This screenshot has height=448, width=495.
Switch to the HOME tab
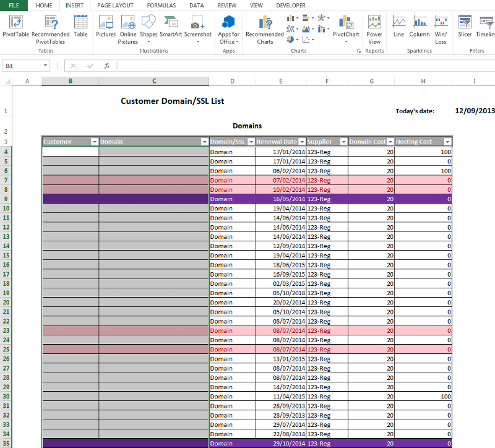44,6
